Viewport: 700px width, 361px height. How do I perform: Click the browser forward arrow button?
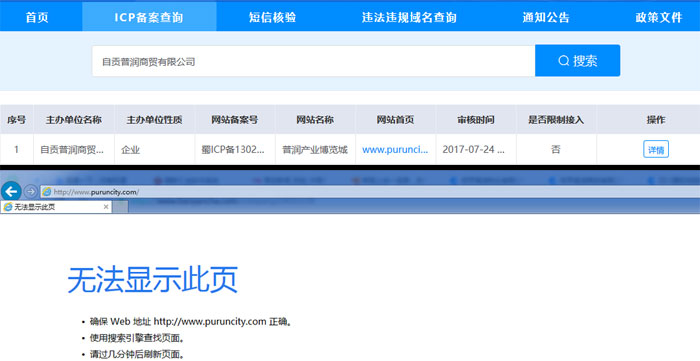[x=30, y=191]
